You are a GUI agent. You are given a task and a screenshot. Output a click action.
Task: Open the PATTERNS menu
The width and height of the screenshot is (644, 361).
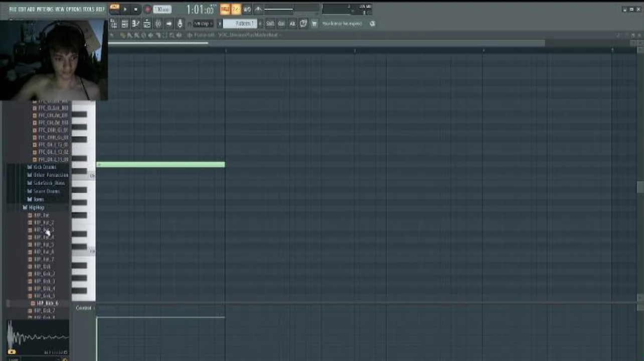click(x=45, y=9)
